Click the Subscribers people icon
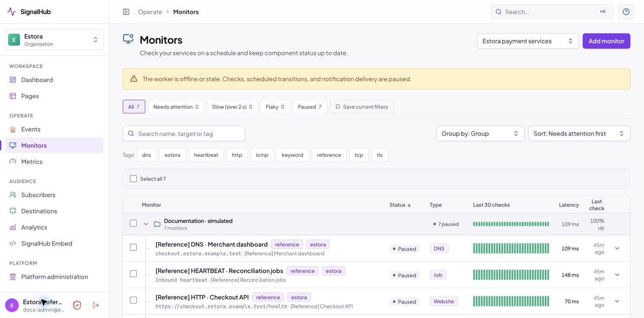This screenshot has height=318, width=644. tap(13, 195)
